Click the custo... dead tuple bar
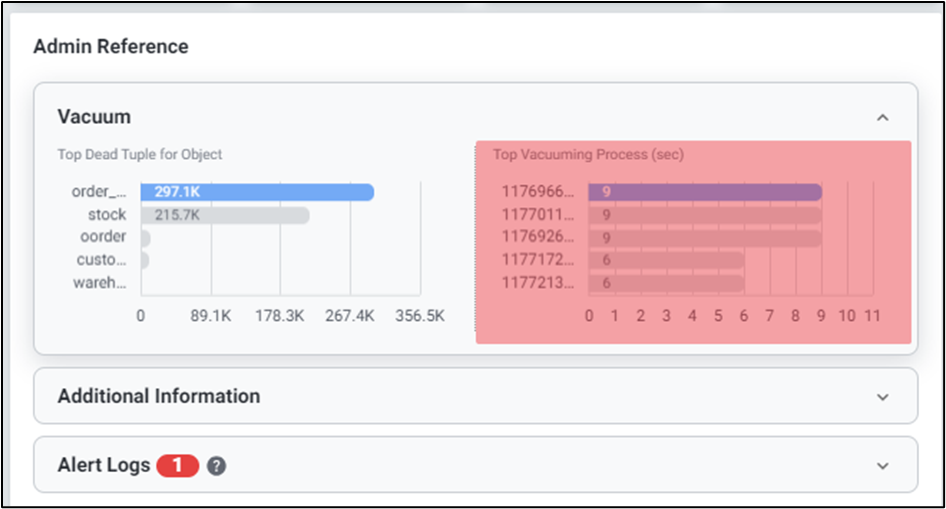The height and width of the screenshot is (509, 946). coord(145,261)
